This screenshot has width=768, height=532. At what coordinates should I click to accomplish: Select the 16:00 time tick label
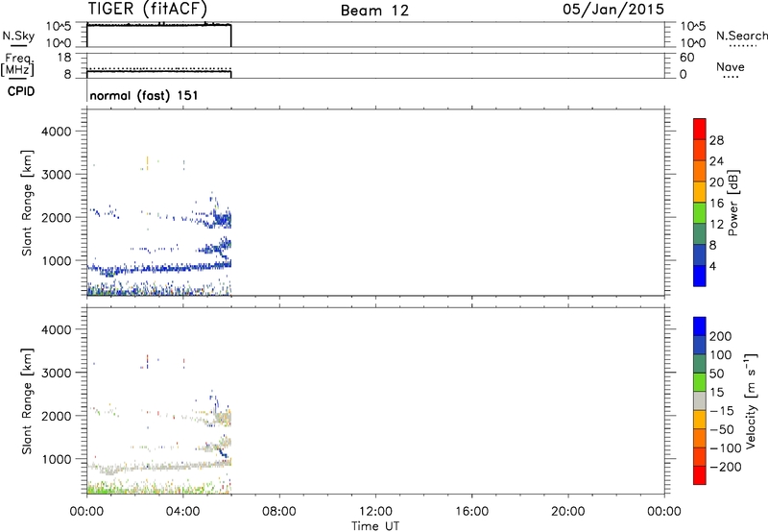point(471,512)
